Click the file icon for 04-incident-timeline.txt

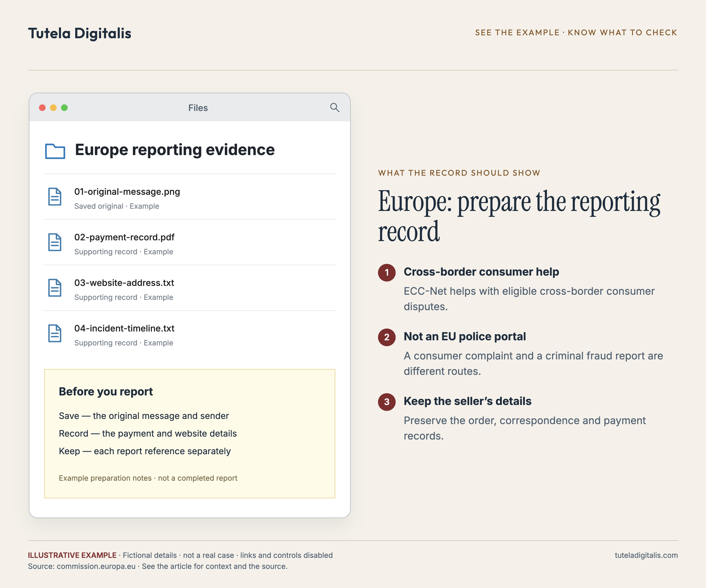(55, 334)
